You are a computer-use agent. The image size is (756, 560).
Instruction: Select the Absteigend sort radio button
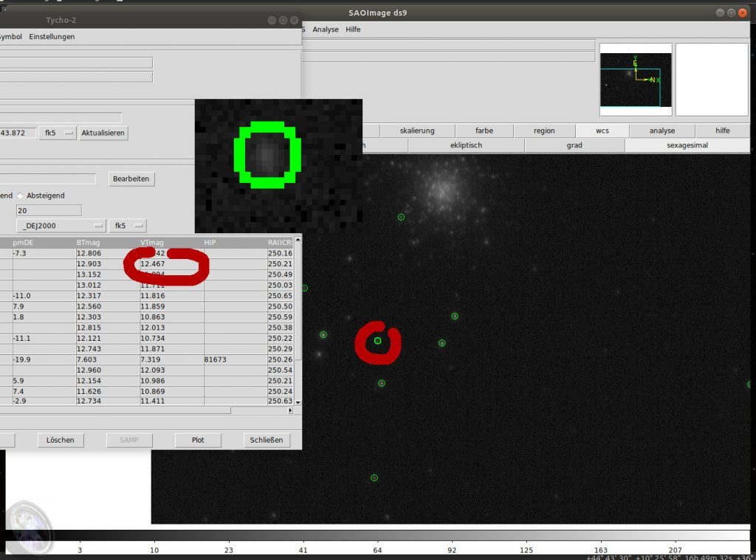tap(21, 196)
